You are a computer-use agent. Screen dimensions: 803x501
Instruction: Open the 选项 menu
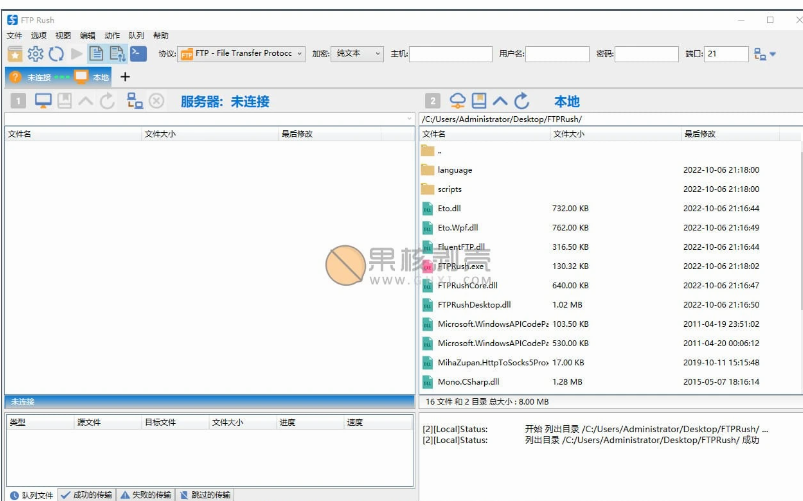38,35
